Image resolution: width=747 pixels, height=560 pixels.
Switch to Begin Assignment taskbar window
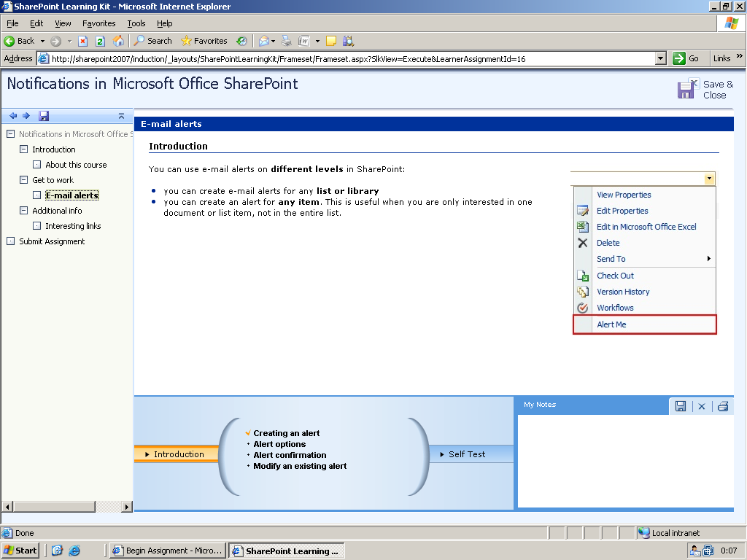(x=169, y=551)
